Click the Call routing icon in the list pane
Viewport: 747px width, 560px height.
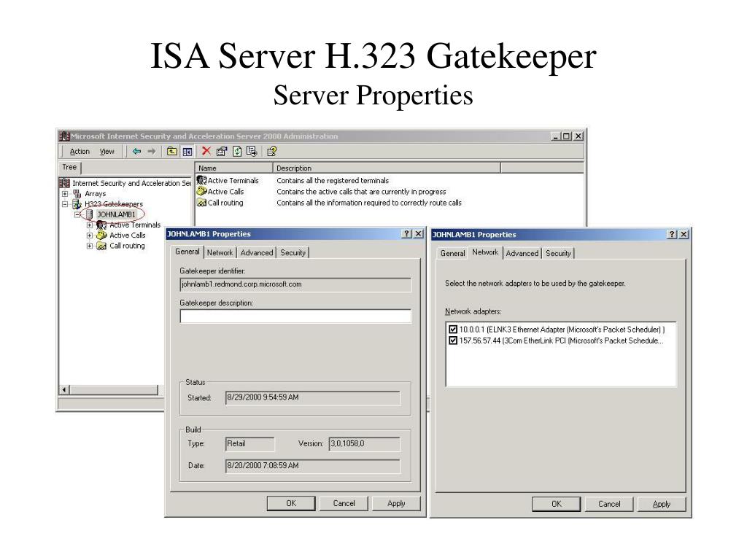[x=201, y=203]
